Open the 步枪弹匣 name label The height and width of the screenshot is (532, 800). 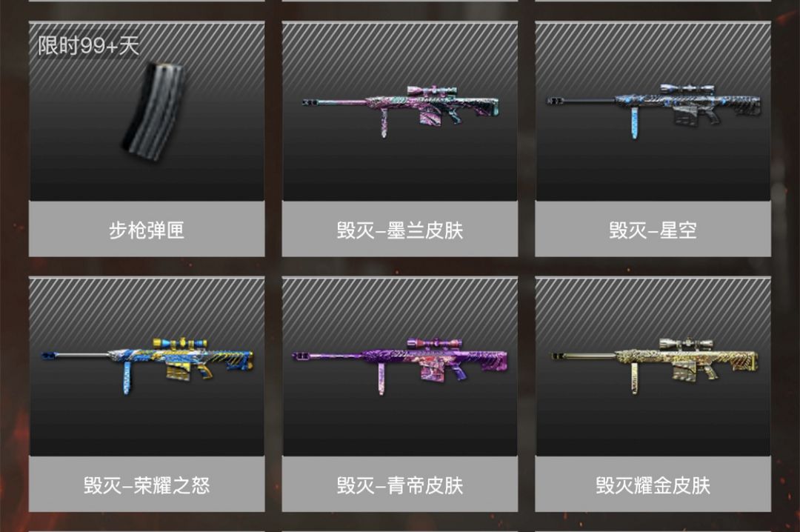[x=147, y=230]
